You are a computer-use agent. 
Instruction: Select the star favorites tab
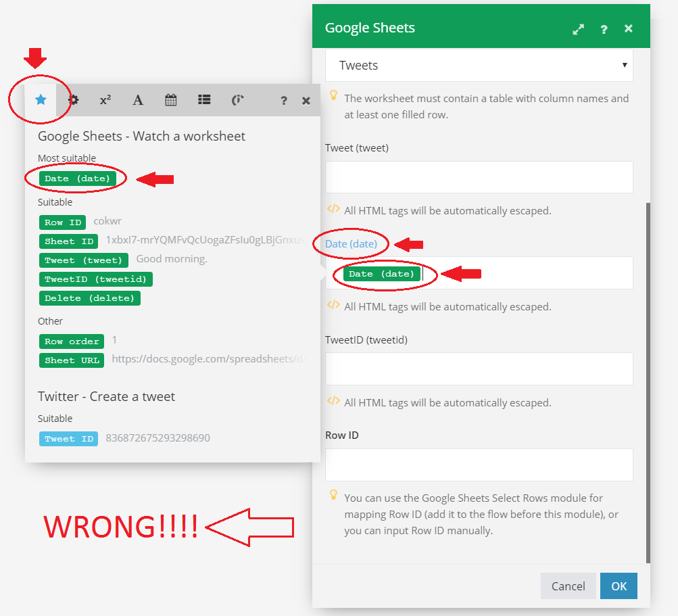coord(41,100)
